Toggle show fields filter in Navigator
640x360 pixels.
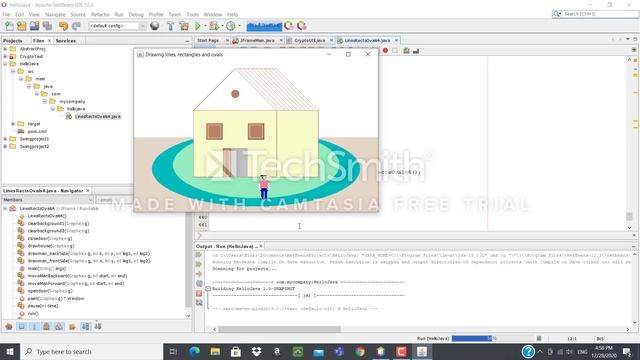coord(22,327)
